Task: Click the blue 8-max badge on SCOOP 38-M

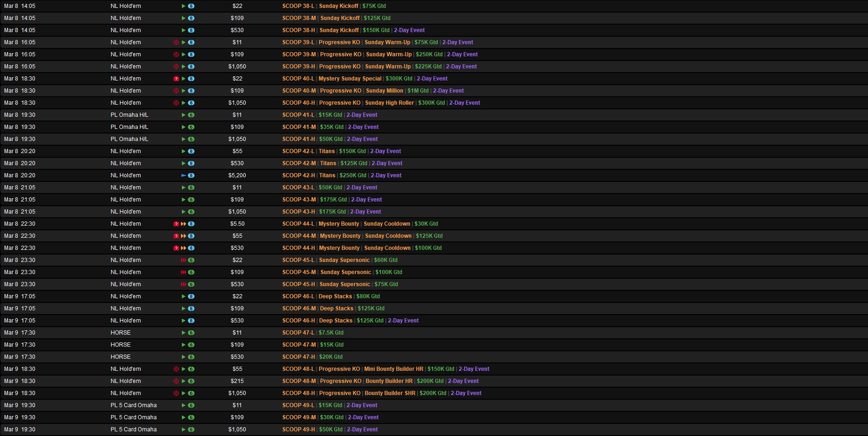Action: (x=191, y=18)
